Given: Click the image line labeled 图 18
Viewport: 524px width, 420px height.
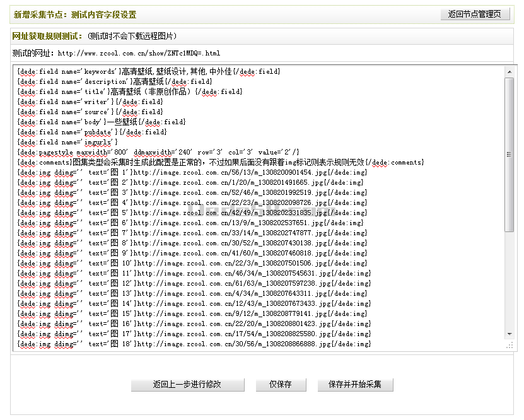Looking at the screenshot, I should pyautogui.click(x=194, y=344).
